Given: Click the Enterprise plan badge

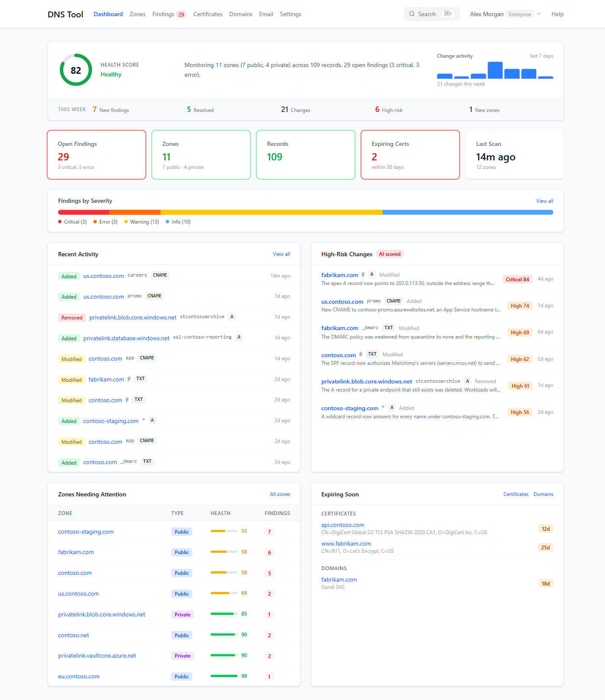Looking at the screenshot, I should (520, 14).
